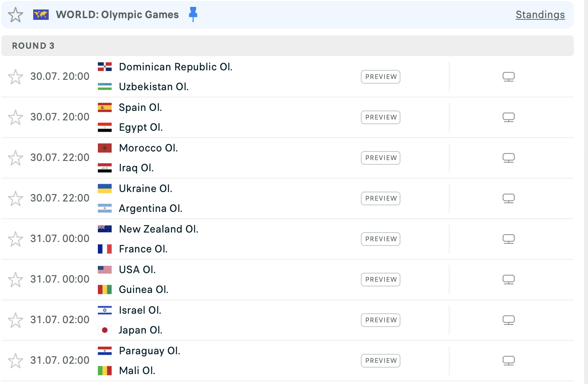The width and height of the screenshot is (588, 384).
Task: Click the USA flag icon
Action: pos(105,270)
